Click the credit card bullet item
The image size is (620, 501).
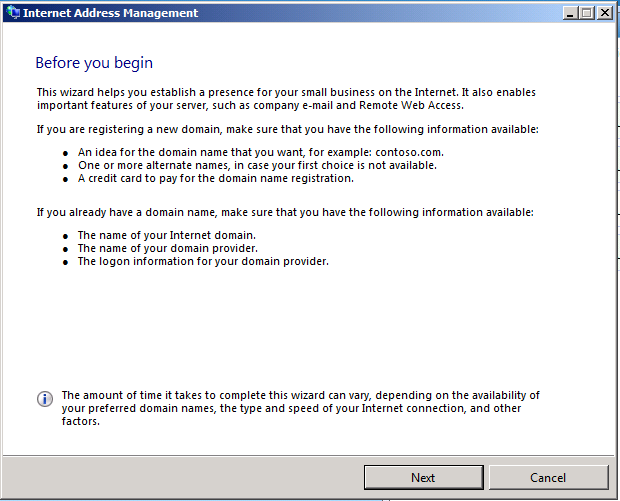coord(215,178)
